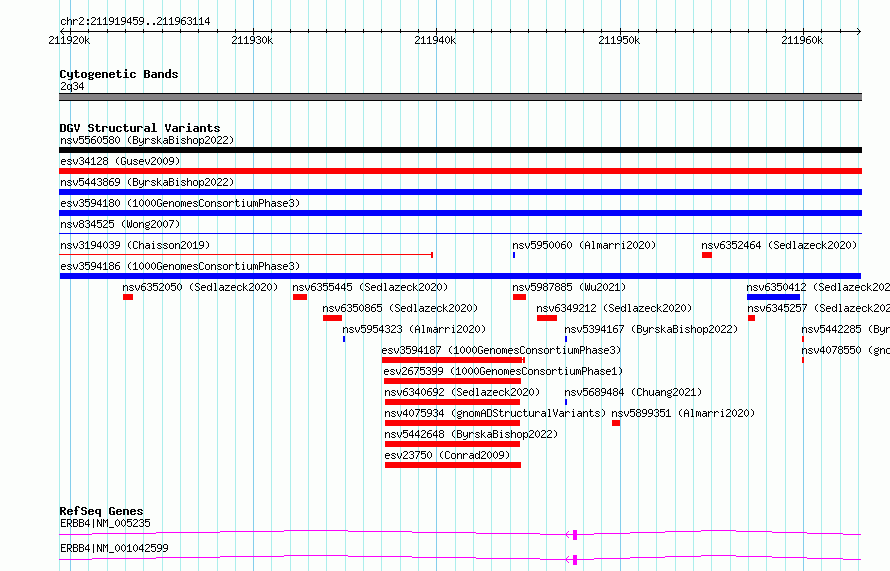
Task: Select esv3594186 (1000GenomesConsortiumPhase3) label
Action: [x=180, y=266]
